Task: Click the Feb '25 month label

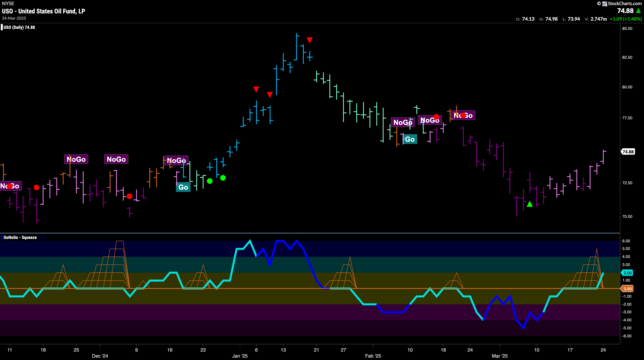Action: [x=373, y=356]
